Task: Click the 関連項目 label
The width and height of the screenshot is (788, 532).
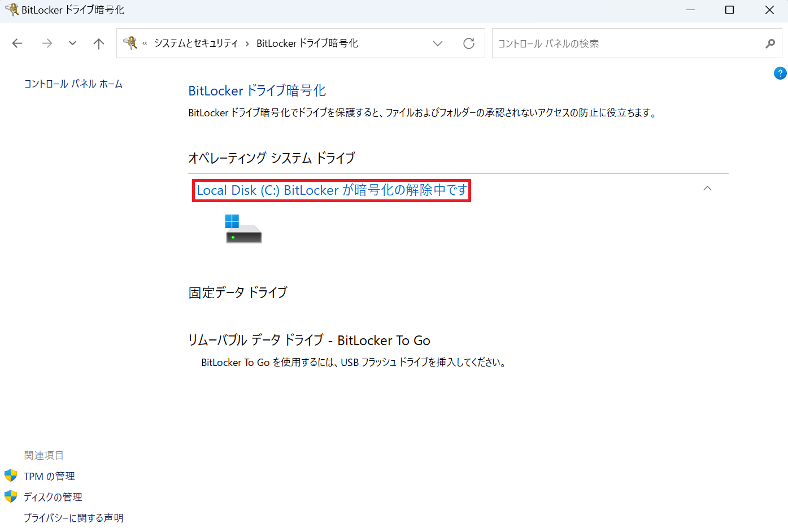Action: [44, 455]
